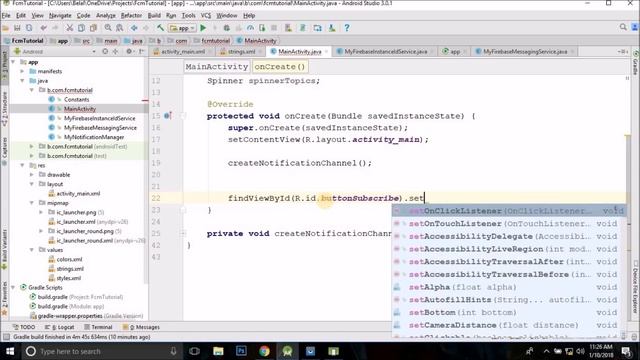This screenshot has width=640, height=360.
Task: Click the Navigate Back arrow icon
Action: coord(134,28)
